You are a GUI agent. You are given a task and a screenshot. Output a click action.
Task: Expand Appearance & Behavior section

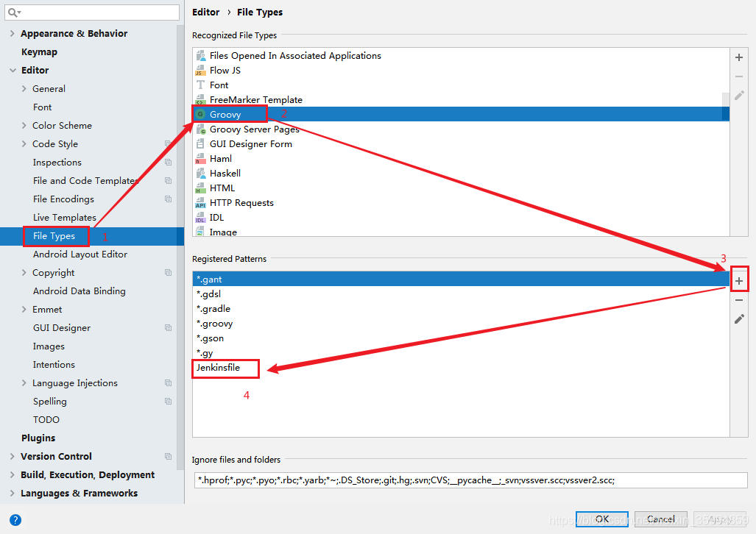(13, 33)
